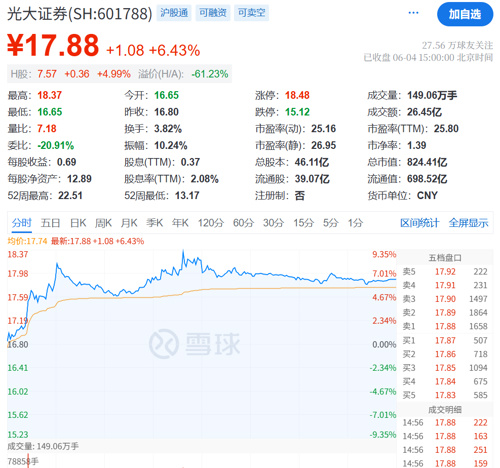Click the 卖2 row at 17.89
This screenshot has width=500, height=468.
click(x=445, y=313)
